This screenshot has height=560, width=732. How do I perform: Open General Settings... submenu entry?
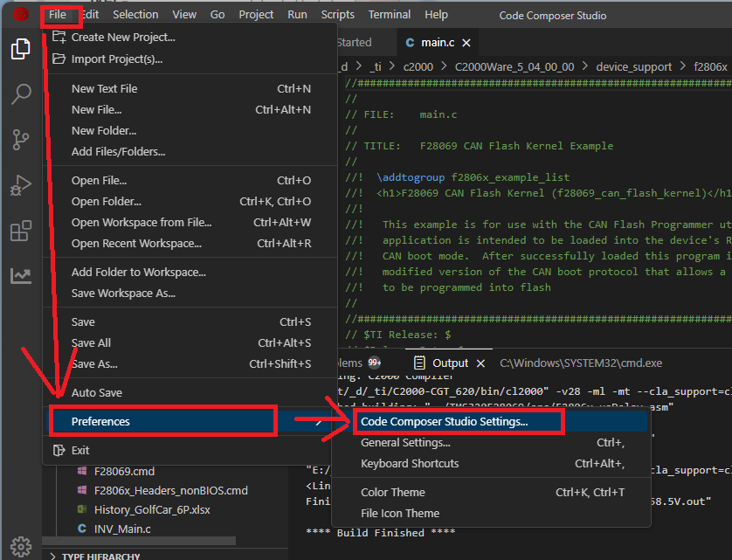pyautogui.click(x=491, y=443)
